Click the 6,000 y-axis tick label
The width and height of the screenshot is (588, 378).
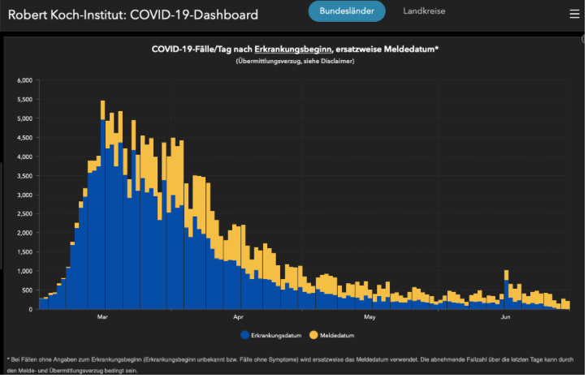pyautogui.click(x=24, y=80)
